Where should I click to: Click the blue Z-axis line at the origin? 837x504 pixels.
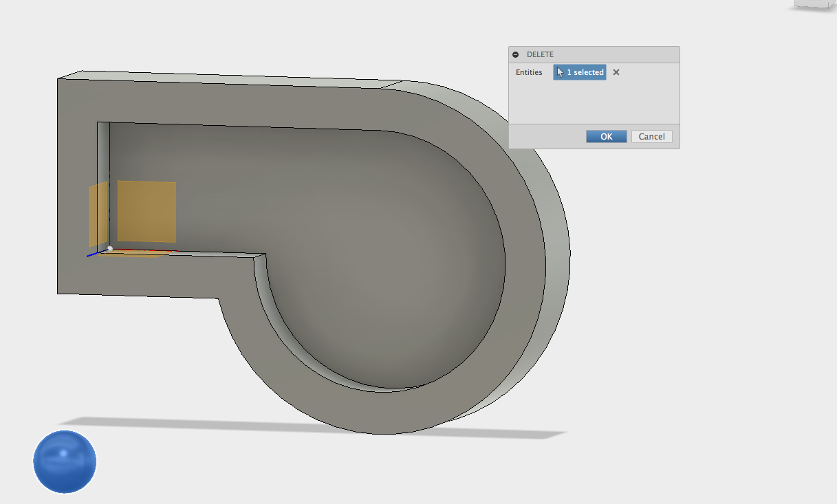(93, 255)
